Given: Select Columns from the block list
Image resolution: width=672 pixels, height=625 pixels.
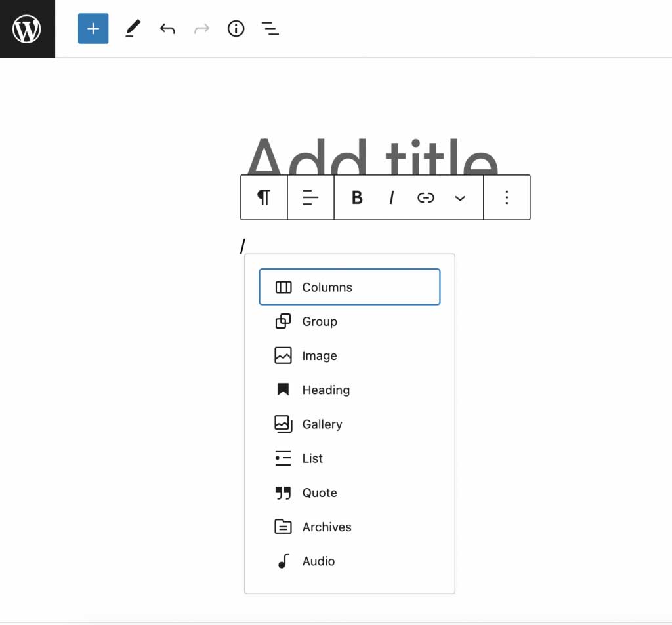Looking at the screenshot, I should tap(350, 287).
